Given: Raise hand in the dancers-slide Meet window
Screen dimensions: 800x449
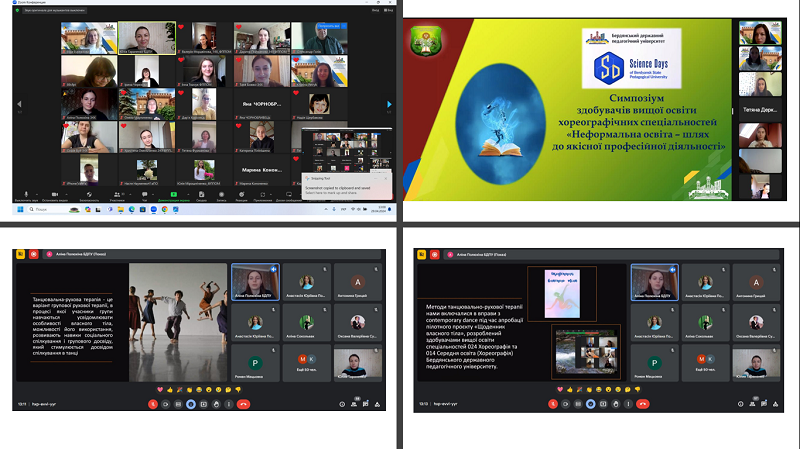Looking at the screenshot, I should tap(215, 403).
